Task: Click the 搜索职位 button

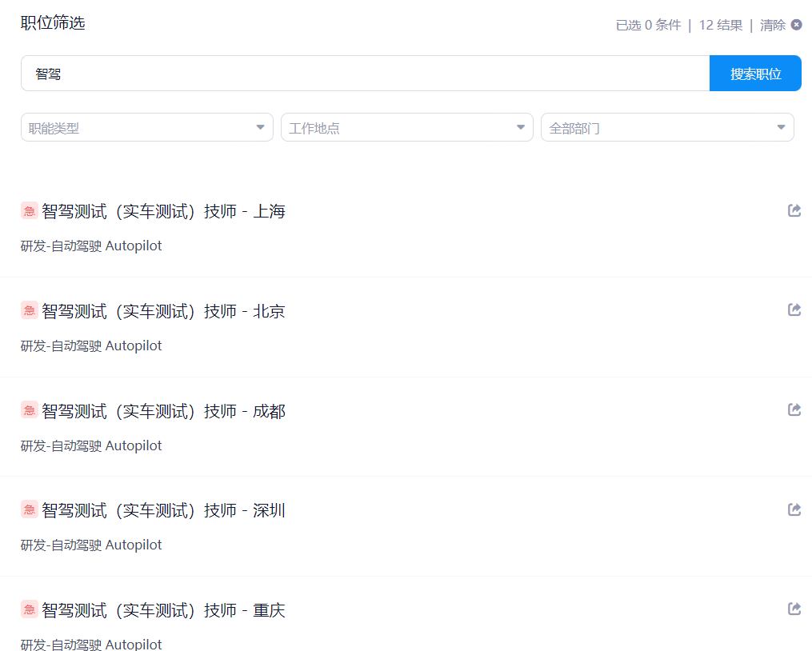Action: [755, 74]
